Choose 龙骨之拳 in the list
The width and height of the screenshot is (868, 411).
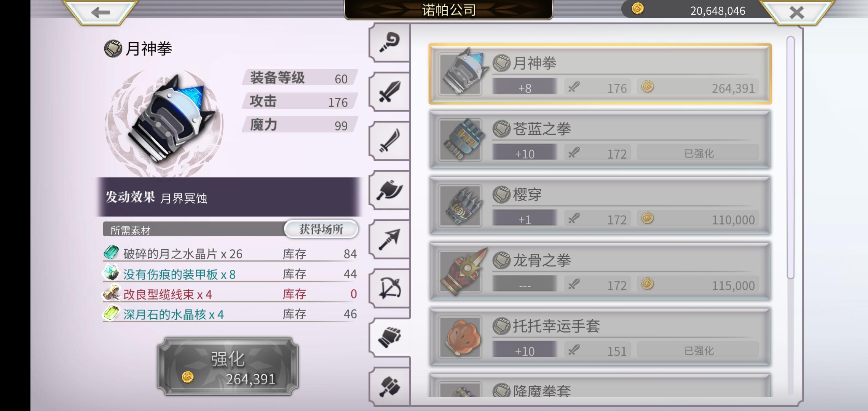coord(600,271)
